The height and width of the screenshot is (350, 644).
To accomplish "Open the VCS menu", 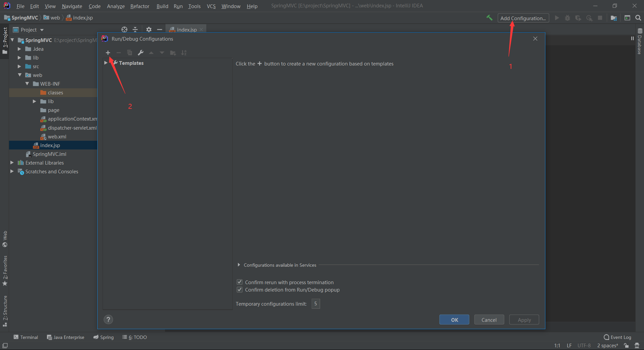I will click(x=211, y=6).
